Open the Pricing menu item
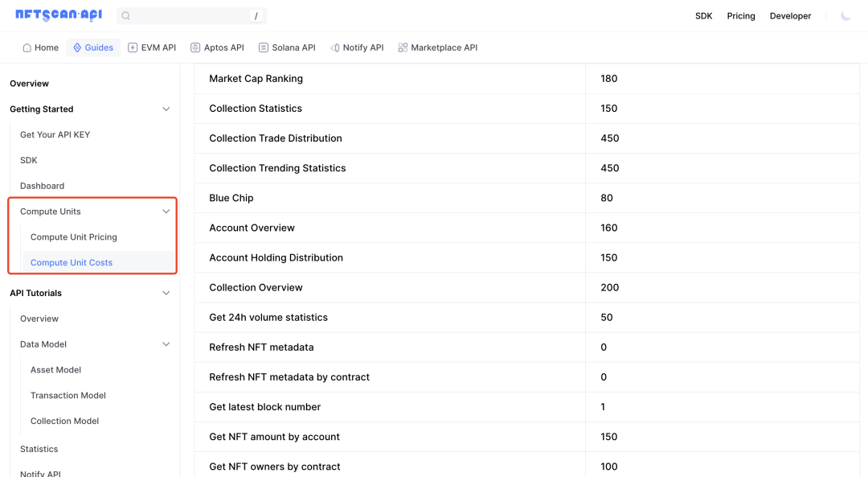 [741, 16]
